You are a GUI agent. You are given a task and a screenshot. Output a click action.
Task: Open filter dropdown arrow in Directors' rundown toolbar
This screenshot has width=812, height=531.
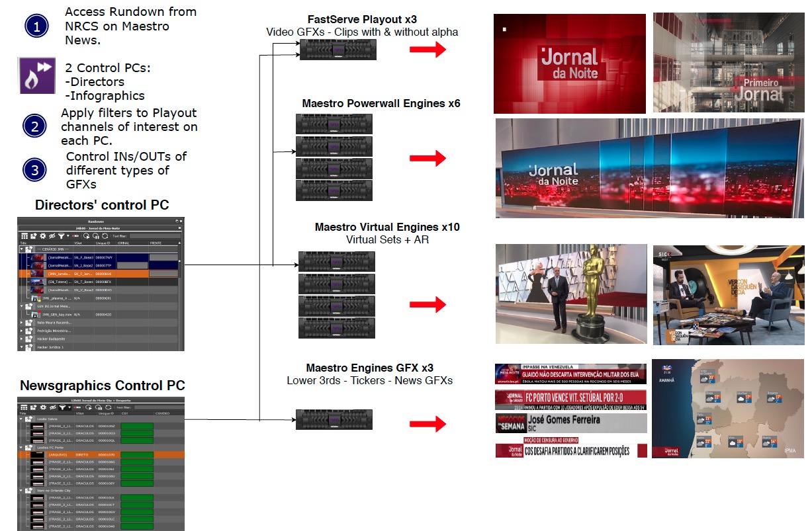tap(68, 236)
